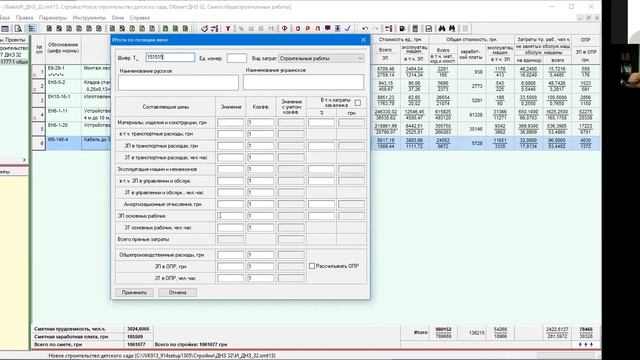Open the 'Справка' menu

pyautogui.click(x=140, y=18)
